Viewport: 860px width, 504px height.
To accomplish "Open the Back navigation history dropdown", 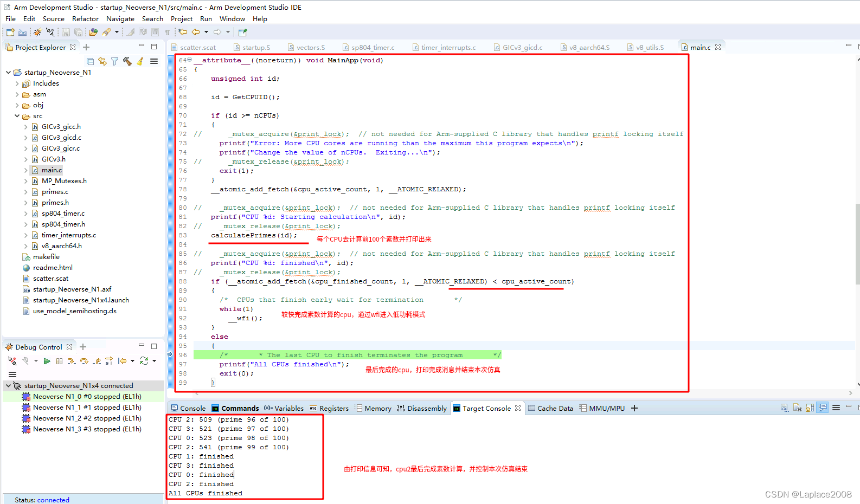I will 206,33.
